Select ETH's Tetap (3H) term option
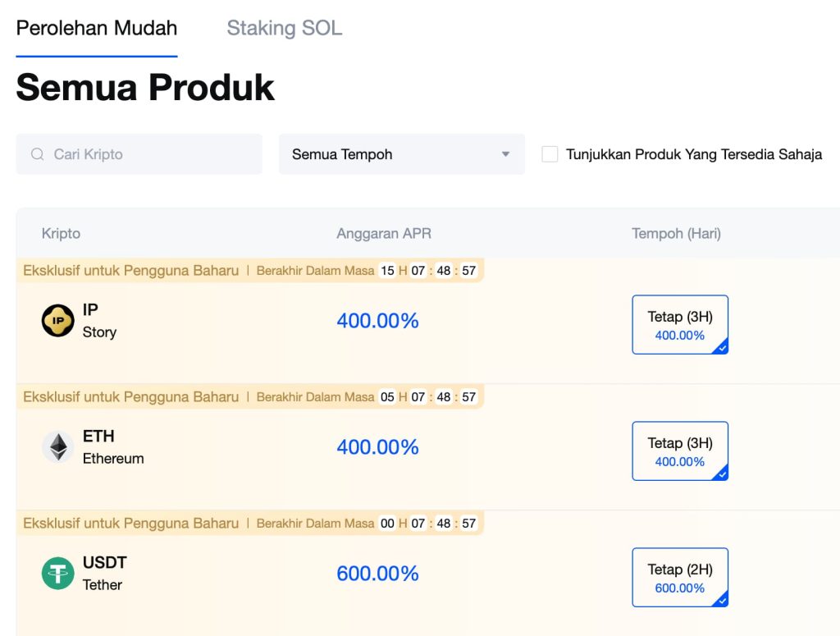Image resolution: width=840 pixels, height=636 pixels. [679, 451]
